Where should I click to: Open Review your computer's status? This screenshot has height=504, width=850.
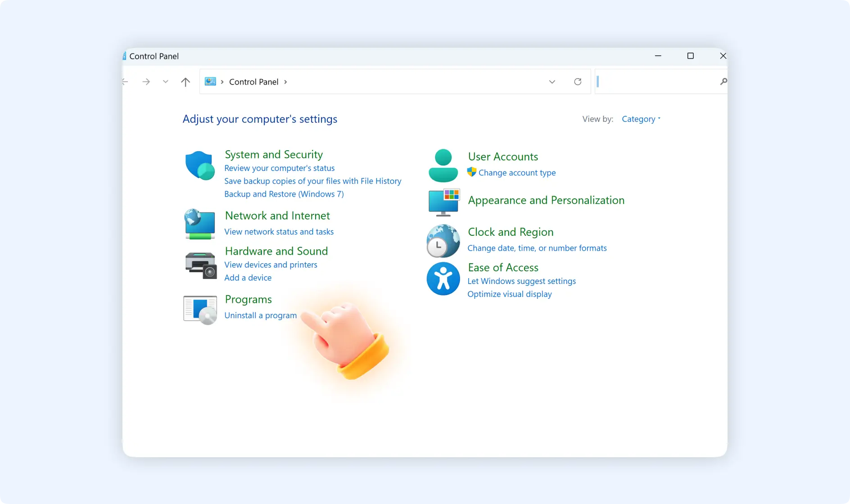click(x=279, y=168)
